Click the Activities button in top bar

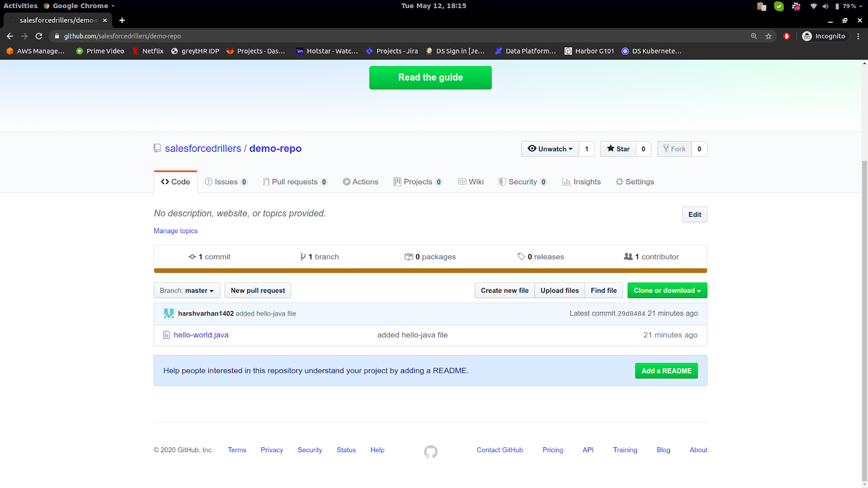pos(21,6)
